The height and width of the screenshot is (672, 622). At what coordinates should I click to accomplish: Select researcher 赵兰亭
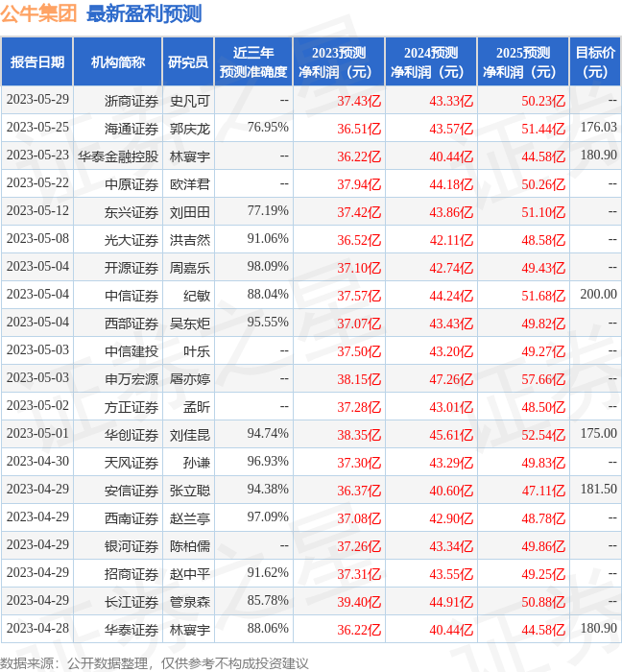point(190,519)
